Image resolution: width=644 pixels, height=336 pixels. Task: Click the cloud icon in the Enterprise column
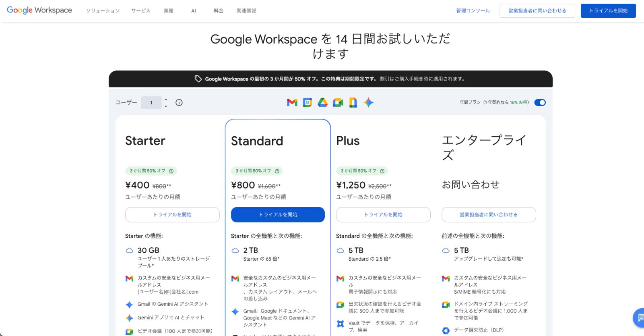(446, 250)
